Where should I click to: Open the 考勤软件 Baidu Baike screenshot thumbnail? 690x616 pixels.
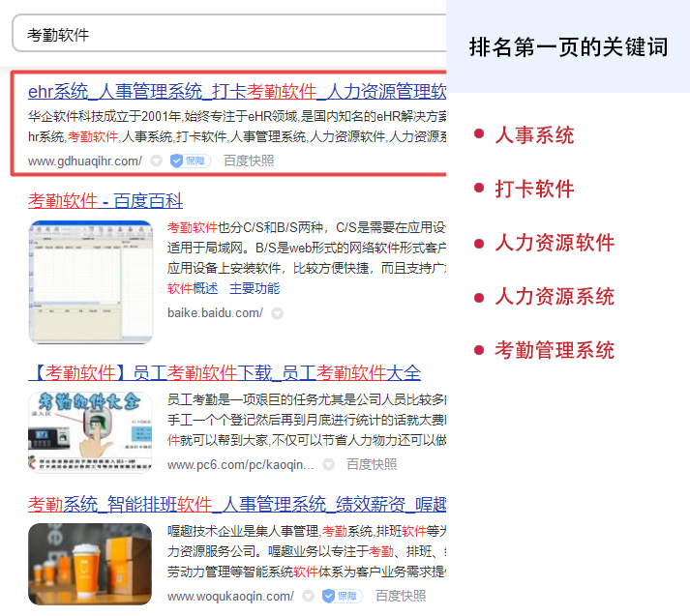coord(90,281)
